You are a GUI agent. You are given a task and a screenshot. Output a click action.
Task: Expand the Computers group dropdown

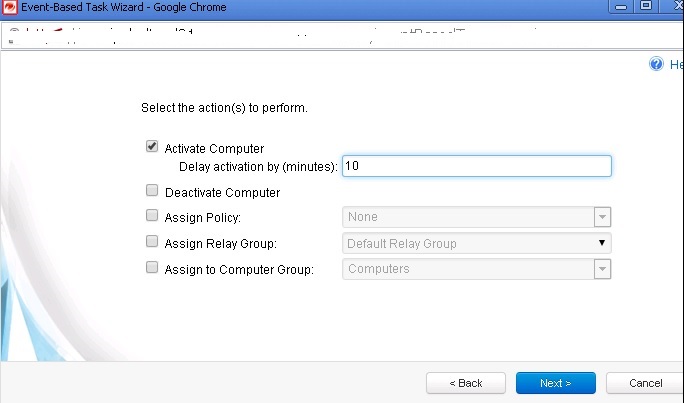tap(601, 269)
